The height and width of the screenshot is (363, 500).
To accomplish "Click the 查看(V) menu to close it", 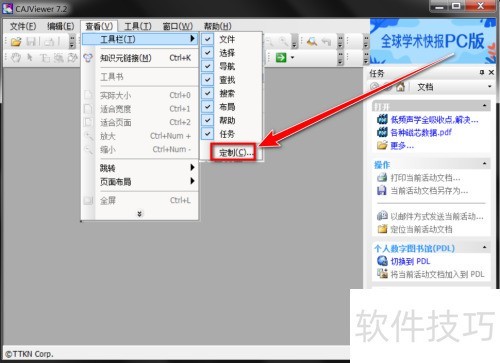I will point(99,26).
